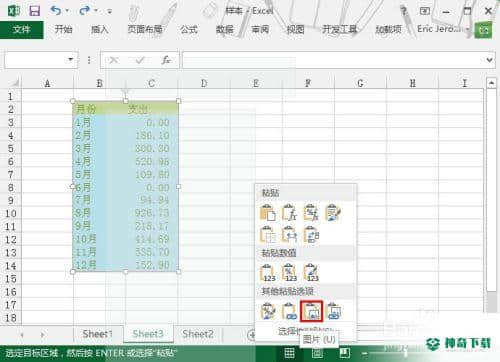Switch to Page Layout view in the status bar

click(x=317, y=353)
